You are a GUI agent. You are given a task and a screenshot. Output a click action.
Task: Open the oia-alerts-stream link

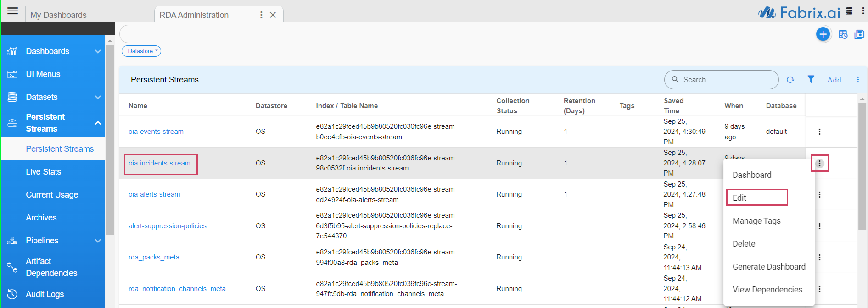coord(154,194)
